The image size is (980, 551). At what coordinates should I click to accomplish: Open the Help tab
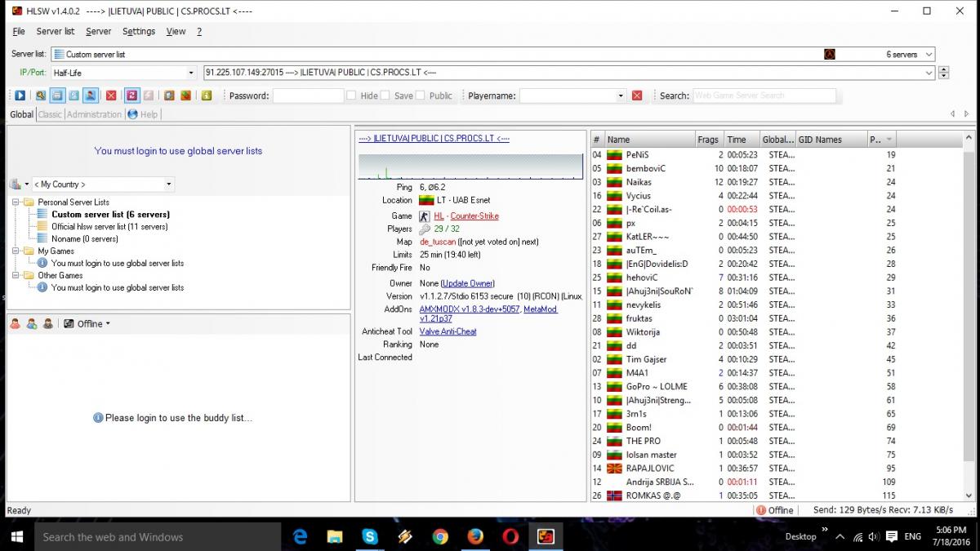tap(143, 114)
